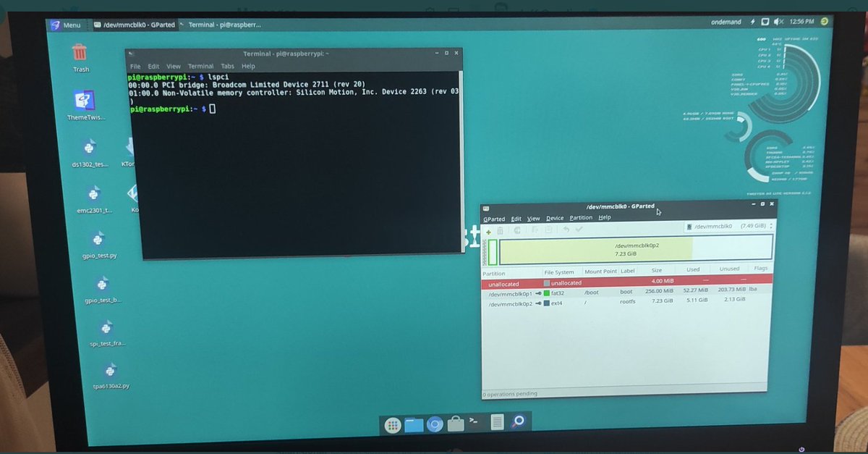
Task: Click the Menu button in top panel
Action: click(65, 25)
